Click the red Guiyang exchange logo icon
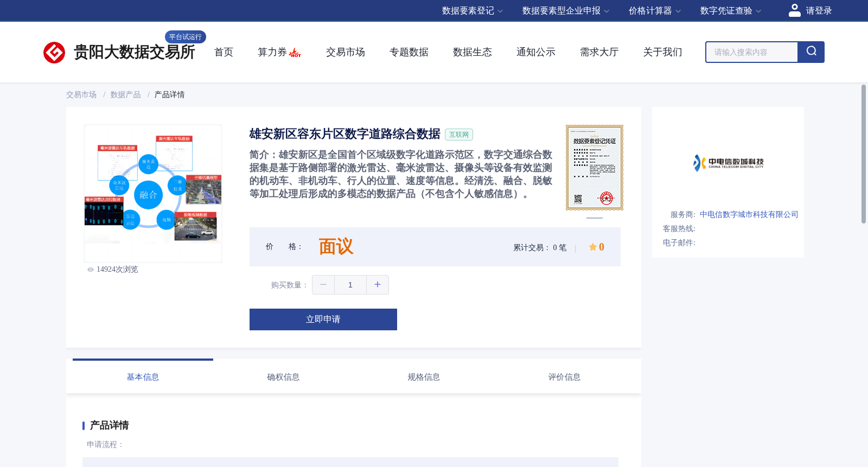The width and height of the screenshot is (868, 467). [54, 53]
